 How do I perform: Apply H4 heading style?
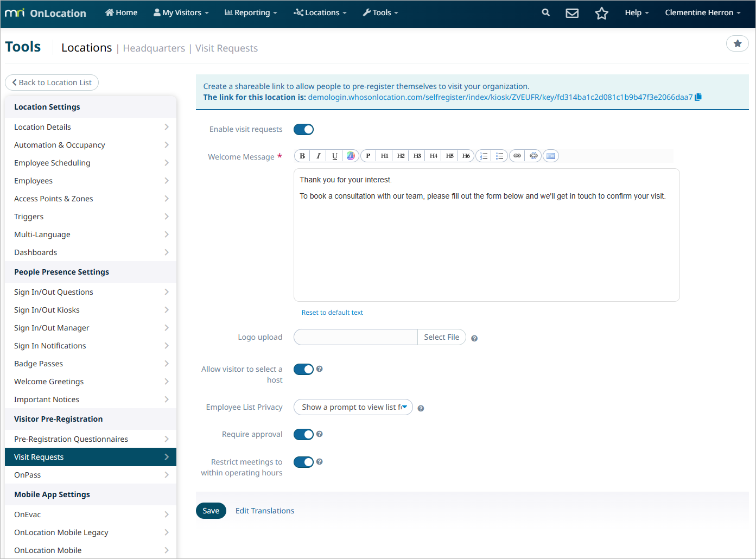point(433,156)
